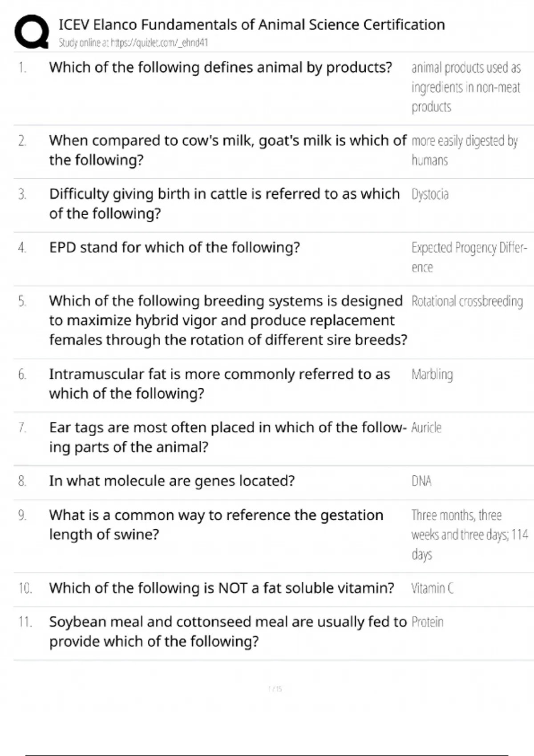This screenshot has width=534, height=756.
Task: Select the answer 'Marbling'
Action: pos(432,374)
